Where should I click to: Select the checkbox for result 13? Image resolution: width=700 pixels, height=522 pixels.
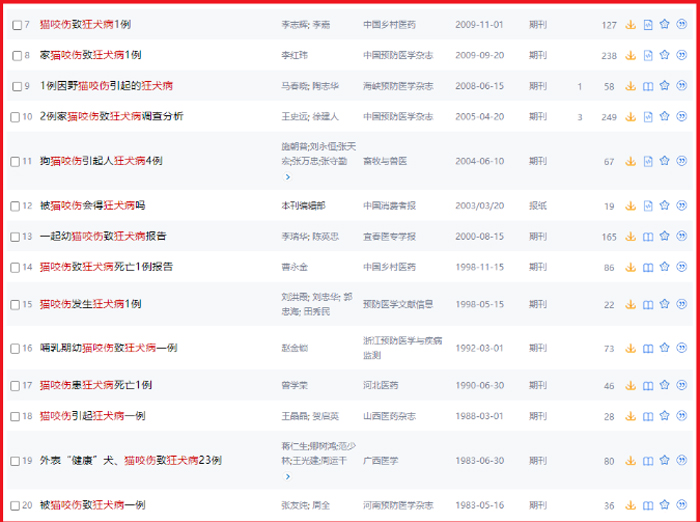17,237
